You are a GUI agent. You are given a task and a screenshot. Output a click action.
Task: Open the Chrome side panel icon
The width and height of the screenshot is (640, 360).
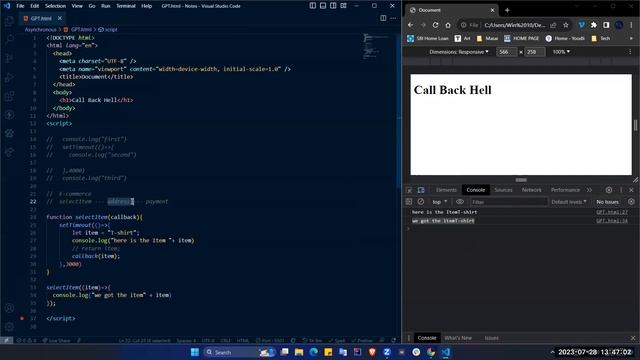click(606, 25)
